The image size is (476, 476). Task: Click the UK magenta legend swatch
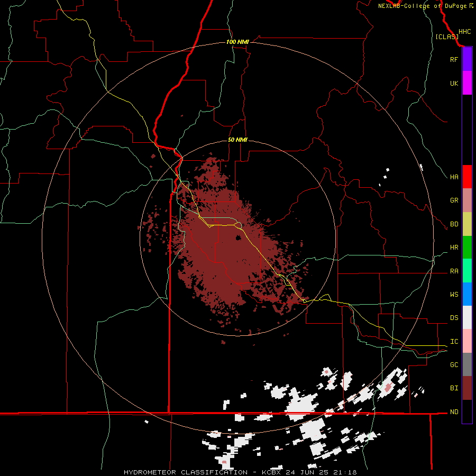pyautogui.click(x=467, y=83)
